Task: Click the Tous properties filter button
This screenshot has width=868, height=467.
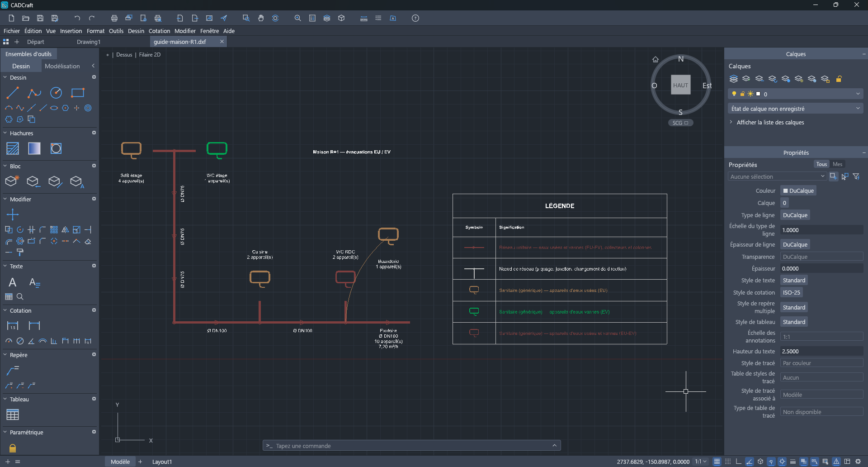Action: click(821, 164)
